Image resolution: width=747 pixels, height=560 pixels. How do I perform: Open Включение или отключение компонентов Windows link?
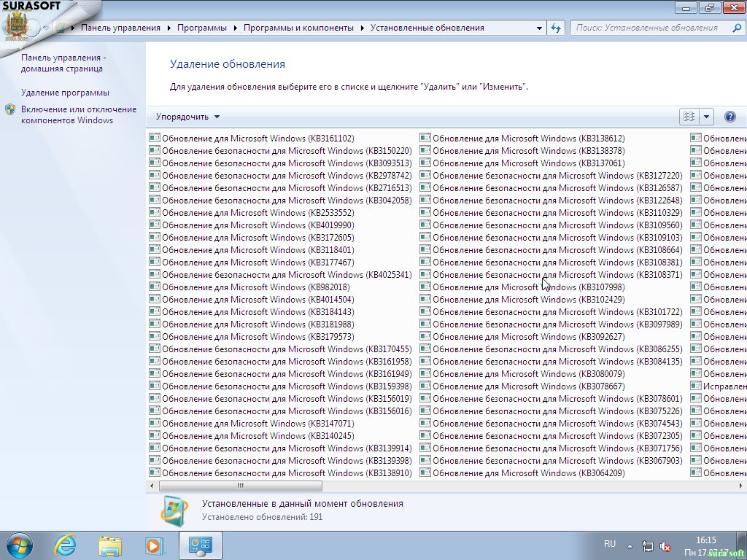tap(79, 114)
